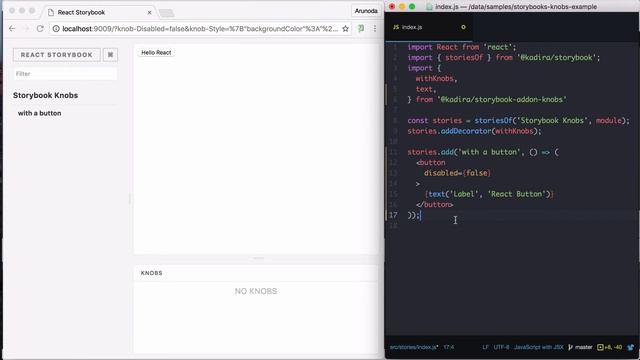The width and height of the screenshot is (640, 360).
Task: Click the 'withKnobs,' import line in the editor
Action: coord(436,78)
